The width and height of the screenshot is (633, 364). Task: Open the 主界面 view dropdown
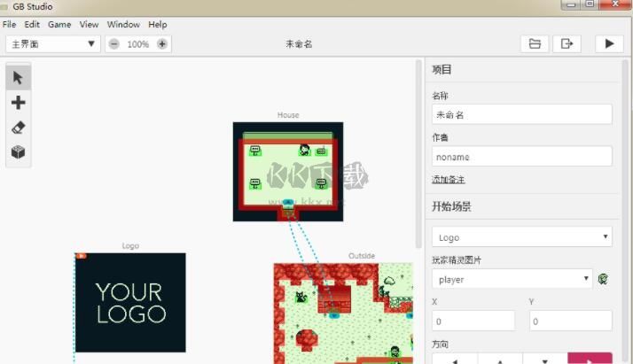(53, 44)
